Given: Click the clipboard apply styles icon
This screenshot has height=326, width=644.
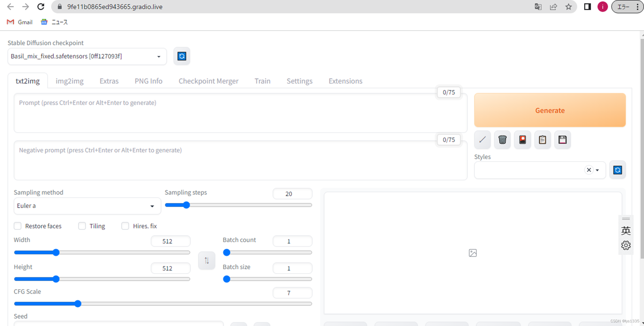Looking at the screenshot, I should coord(542,140).
